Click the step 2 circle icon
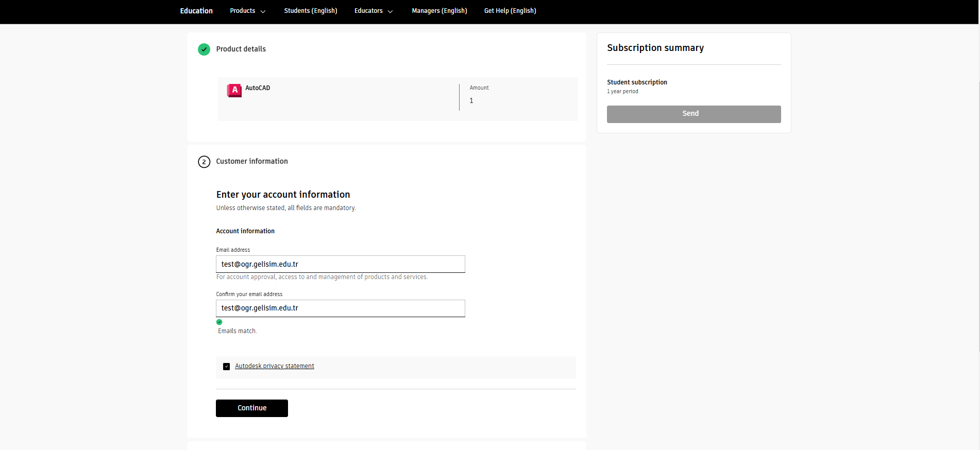The image size is (980, 450). tap(204, 162)
